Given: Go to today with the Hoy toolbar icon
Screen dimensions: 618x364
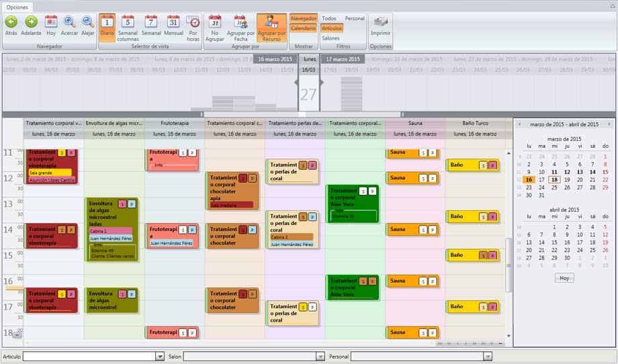Looking at the screenshot, I should click(x=51, y=22).
